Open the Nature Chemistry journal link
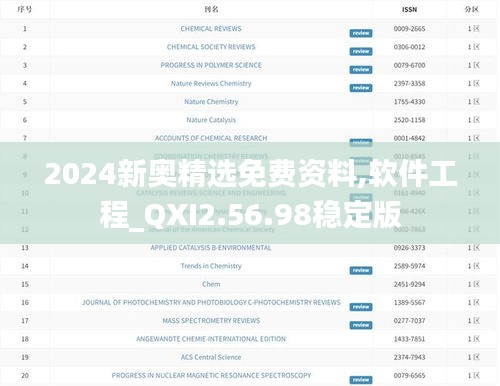The image size is (500, 386). pyautogui.click(x=211, y=102)
